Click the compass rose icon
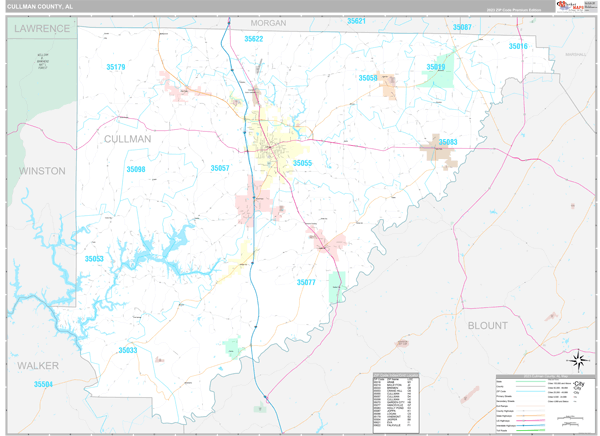The image size is (600, 436). click(x=576, y=360)
